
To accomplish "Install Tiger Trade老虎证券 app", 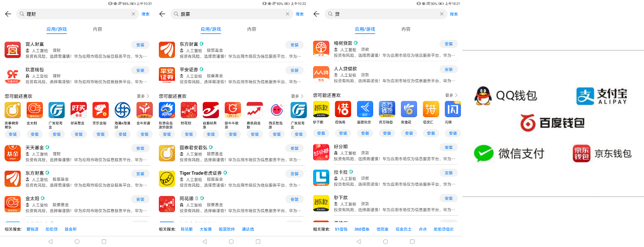I will tap(295, 174).
